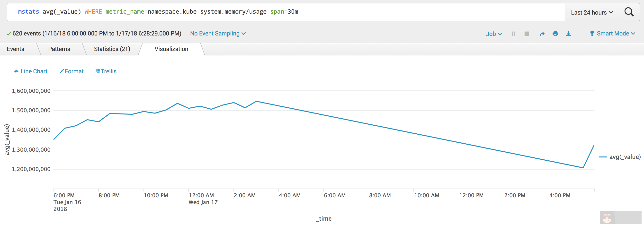Viewport: 644px width, 225px height.
Task: Open the Trellis layout options
Action: pyautogui.click(x=106, y=71)
